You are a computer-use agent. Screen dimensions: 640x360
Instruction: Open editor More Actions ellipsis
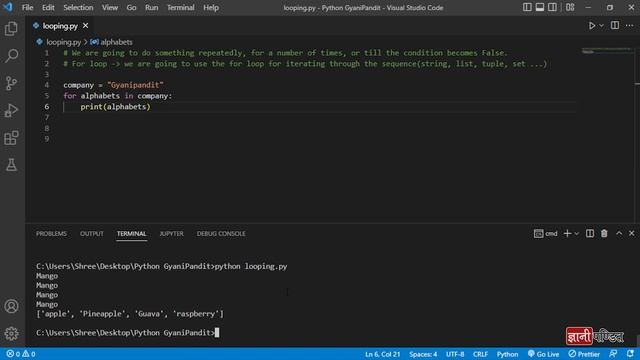pyautogui.click(x=629, y=26)
